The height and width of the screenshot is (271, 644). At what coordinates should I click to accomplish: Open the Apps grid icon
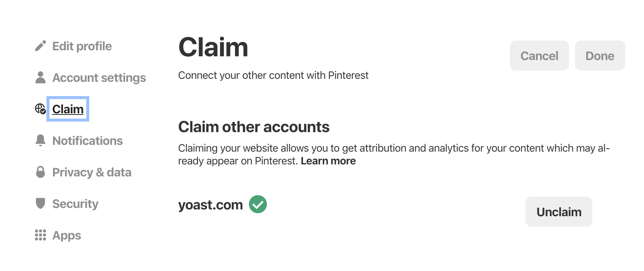point(41,235)
